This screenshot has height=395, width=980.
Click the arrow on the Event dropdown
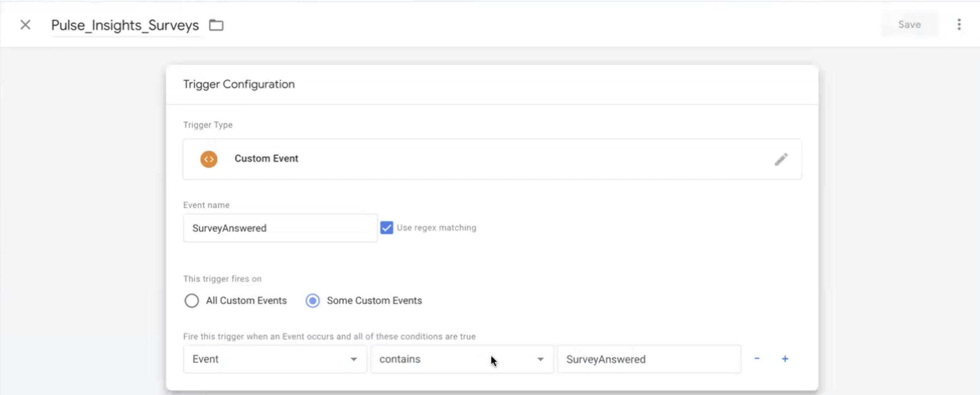coord(354,359)
